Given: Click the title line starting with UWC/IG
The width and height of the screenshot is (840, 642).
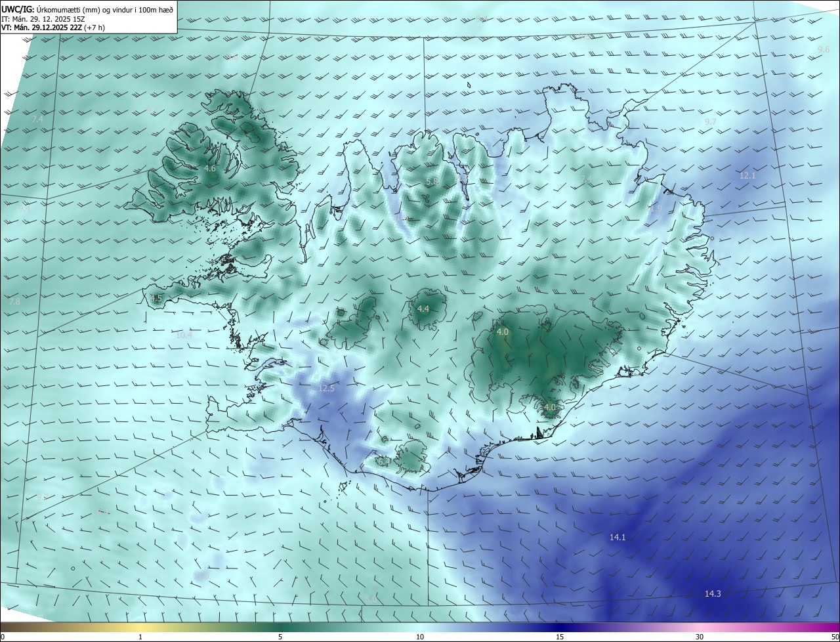Looking at the screenshot, I should (x=87, y=10).
